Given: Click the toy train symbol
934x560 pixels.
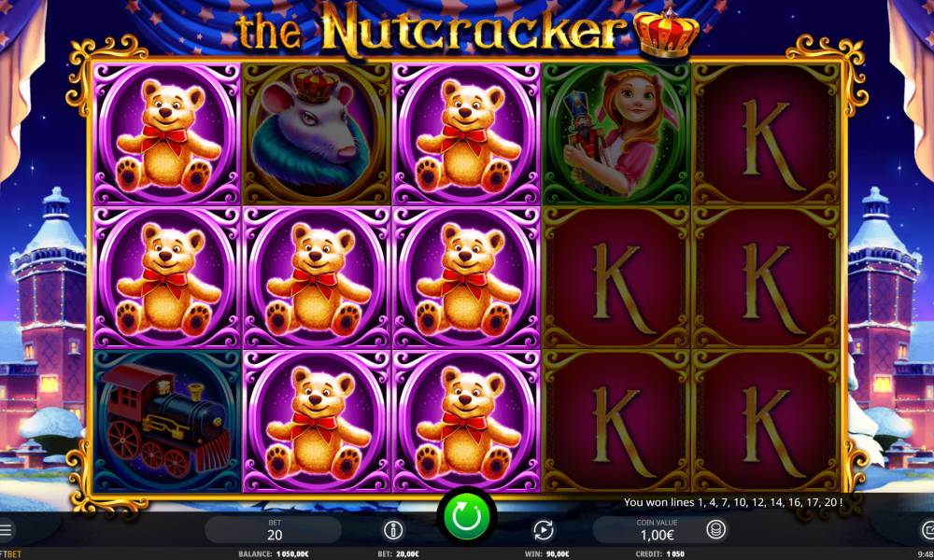Looking at the screenshot, I should click(x=167, y=421).
